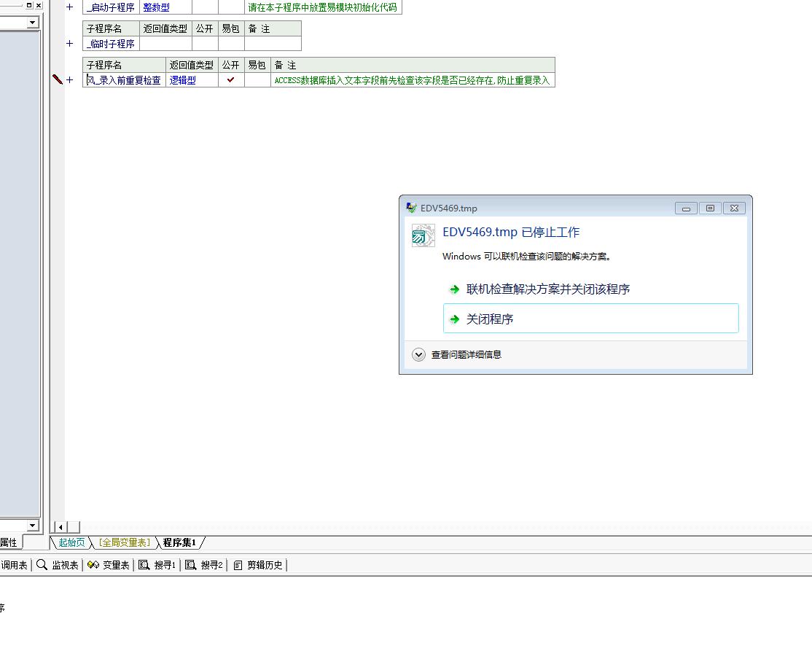The image size is (812, 667).
Task: Close the left side panel
Action: (39, 5)
